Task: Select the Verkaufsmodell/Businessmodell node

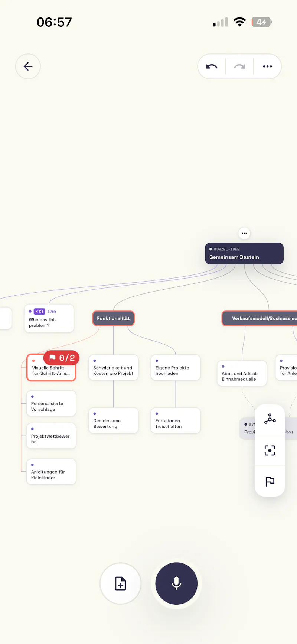Action: tap(260, 318)
